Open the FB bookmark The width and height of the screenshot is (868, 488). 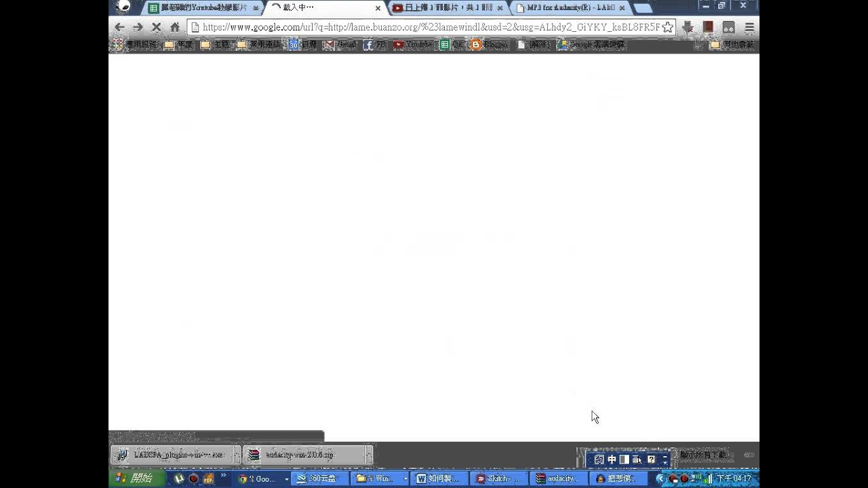coord(375,45)
